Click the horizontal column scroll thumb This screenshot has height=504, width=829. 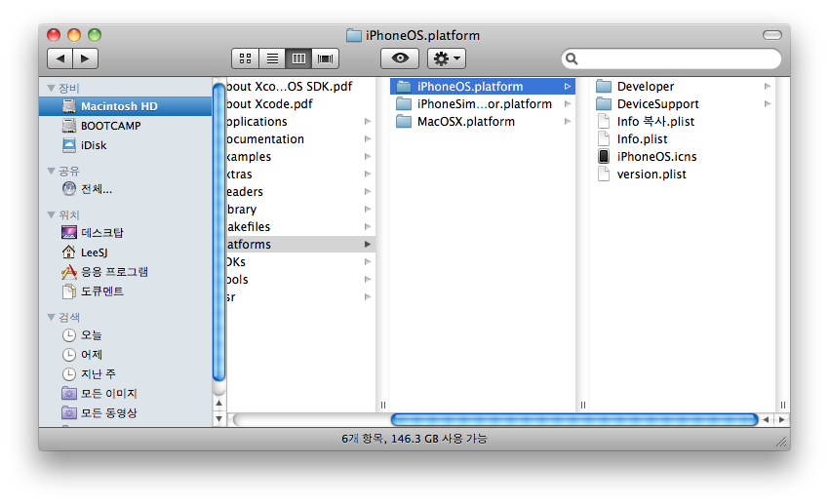click(574, 420)
